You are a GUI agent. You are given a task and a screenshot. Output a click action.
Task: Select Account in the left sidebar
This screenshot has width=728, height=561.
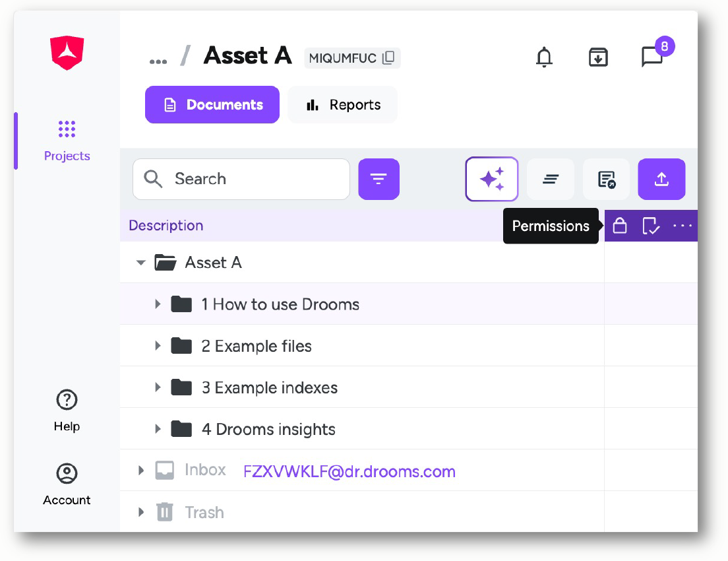(67, 484)
